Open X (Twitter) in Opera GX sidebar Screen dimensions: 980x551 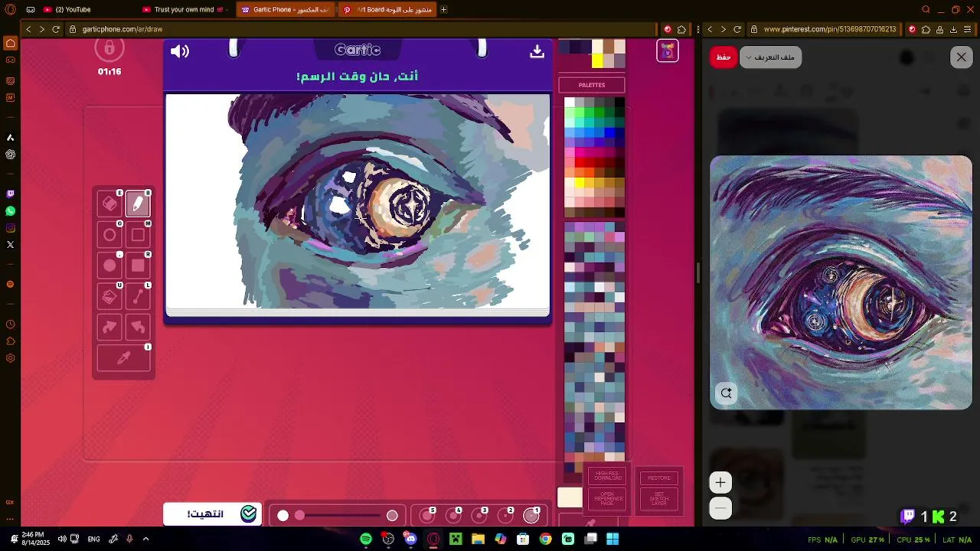point(10,245)
